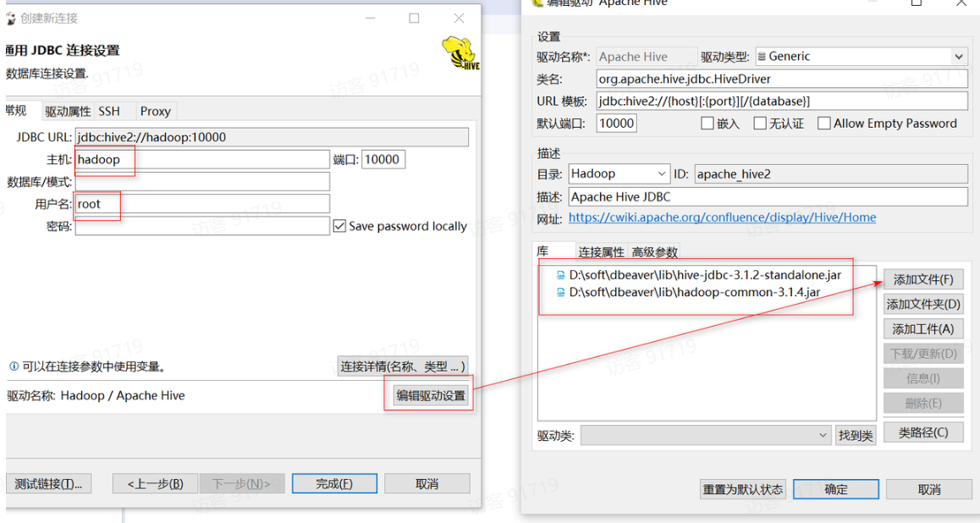Click the 描述 field Apache Hive JDBC

(768, 197)
